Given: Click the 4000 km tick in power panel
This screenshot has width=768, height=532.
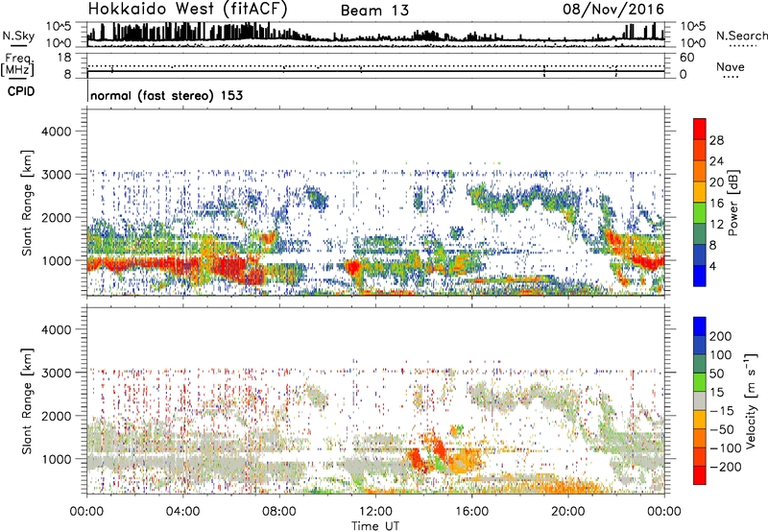Looking at the screenshot, I should click(56, 132).
